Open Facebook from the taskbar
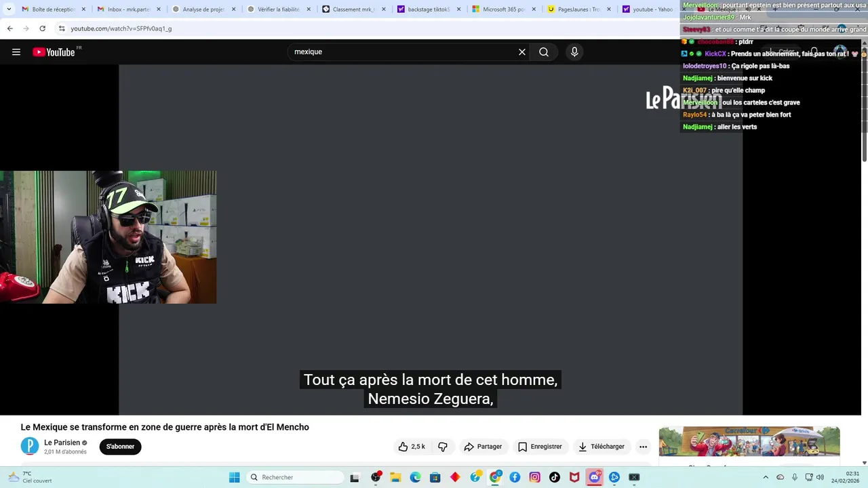Viewport: 868px width, 488px height. click(x=515, y=477)
